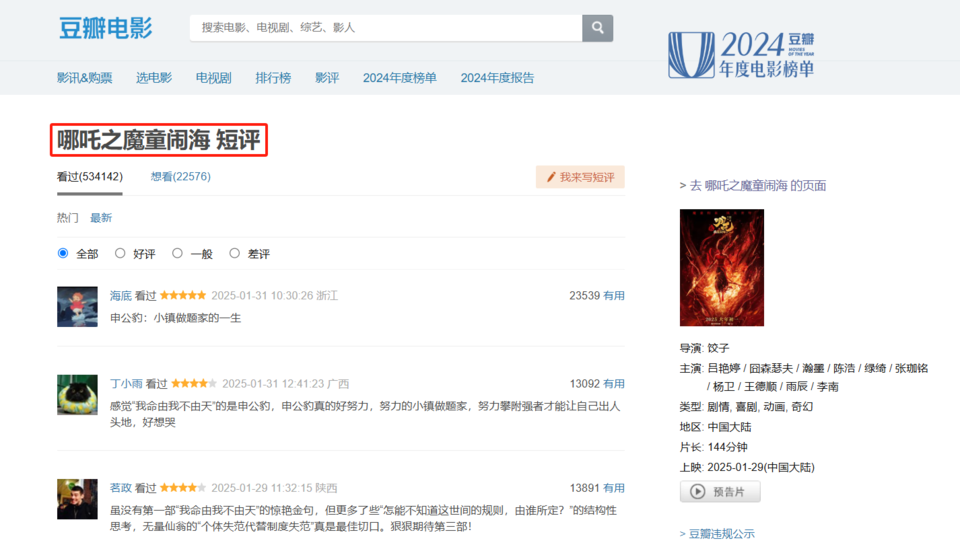The image size is (960, 553).
Task: Open 电视剧 in navigation bar
Action: pyautogui.click(x=214, y=78)
